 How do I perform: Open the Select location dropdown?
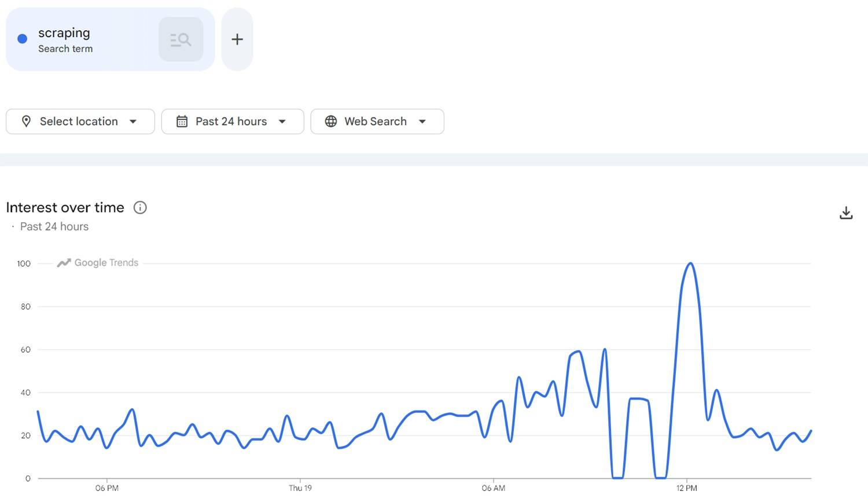(x=80, y=121)
